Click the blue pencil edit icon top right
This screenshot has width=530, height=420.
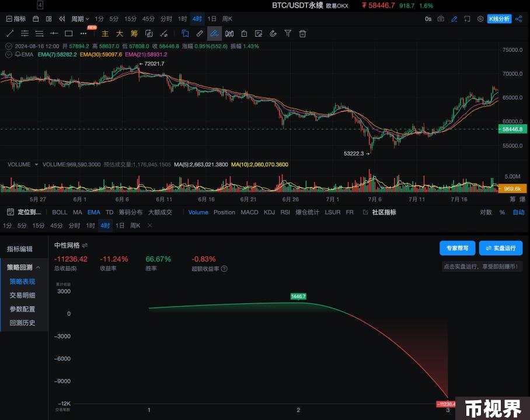pos(454,19)
